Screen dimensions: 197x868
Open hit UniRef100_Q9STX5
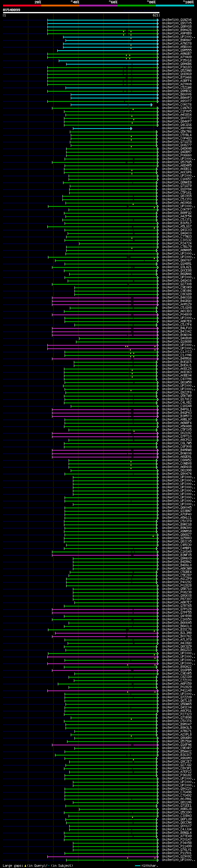(177, 23)
